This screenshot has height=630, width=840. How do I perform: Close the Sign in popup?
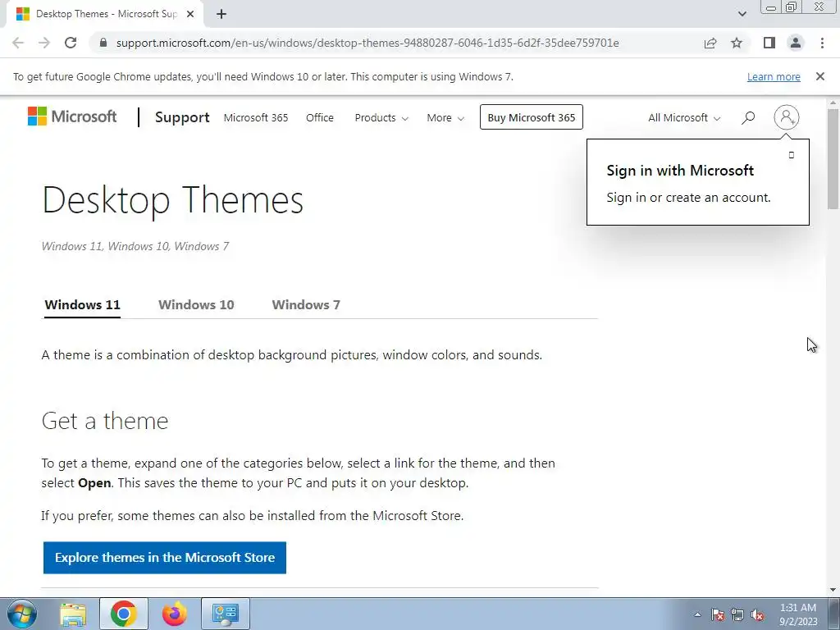coord(792,155)
